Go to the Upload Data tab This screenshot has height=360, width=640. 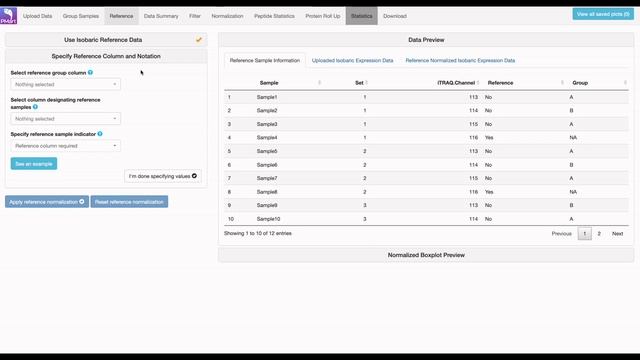tap(38, 16)
